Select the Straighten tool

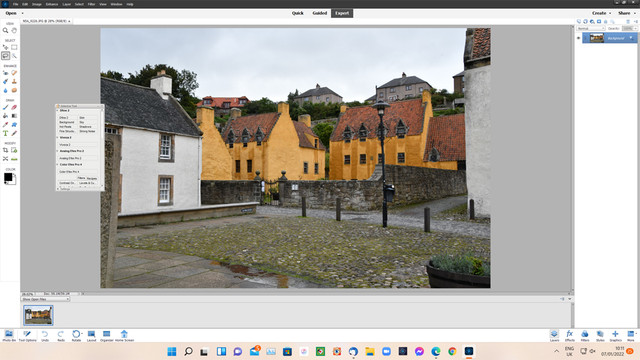pyautogui.click(x=14, y=159)
